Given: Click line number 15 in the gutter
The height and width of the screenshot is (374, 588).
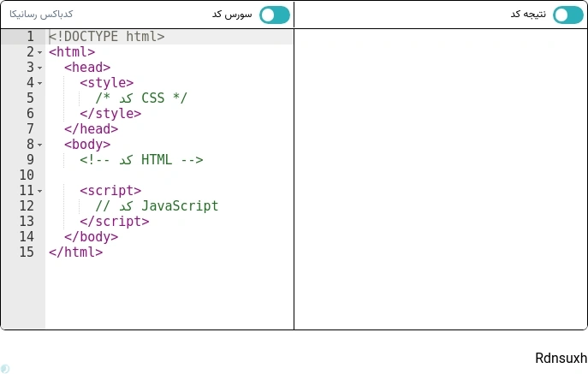Looking at the screenshot, I should coord(27,252).
